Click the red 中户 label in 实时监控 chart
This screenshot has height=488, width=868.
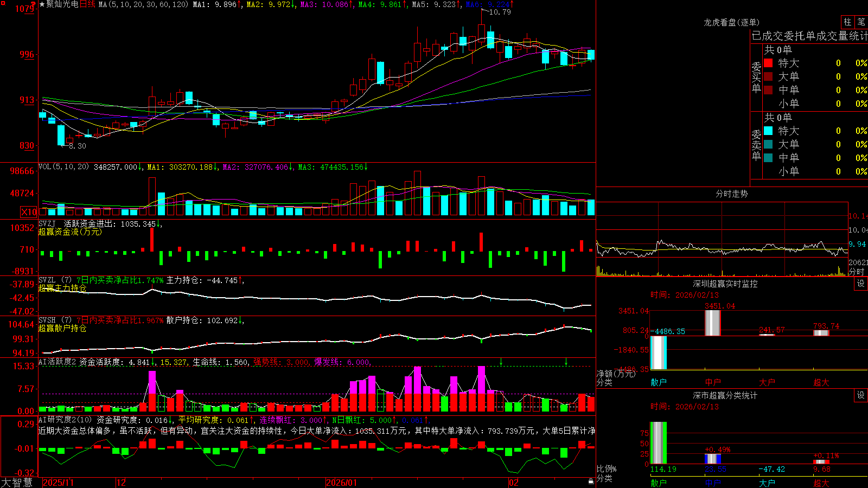click(x=713, y=382)
